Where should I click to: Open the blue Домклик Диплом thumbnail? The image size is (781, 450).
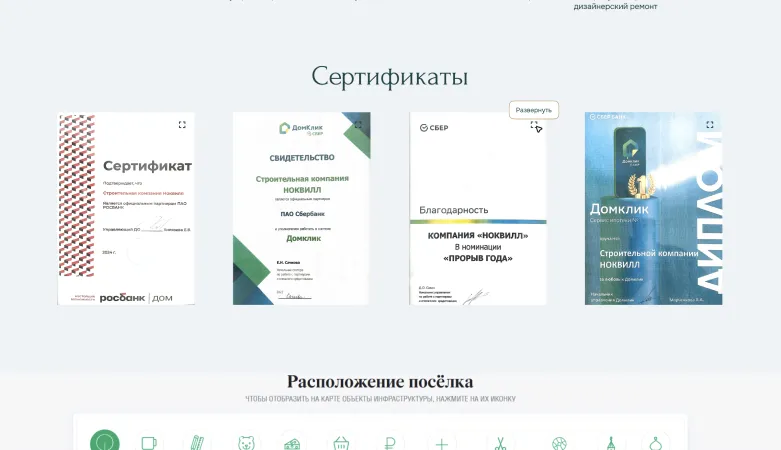(653, 208)
